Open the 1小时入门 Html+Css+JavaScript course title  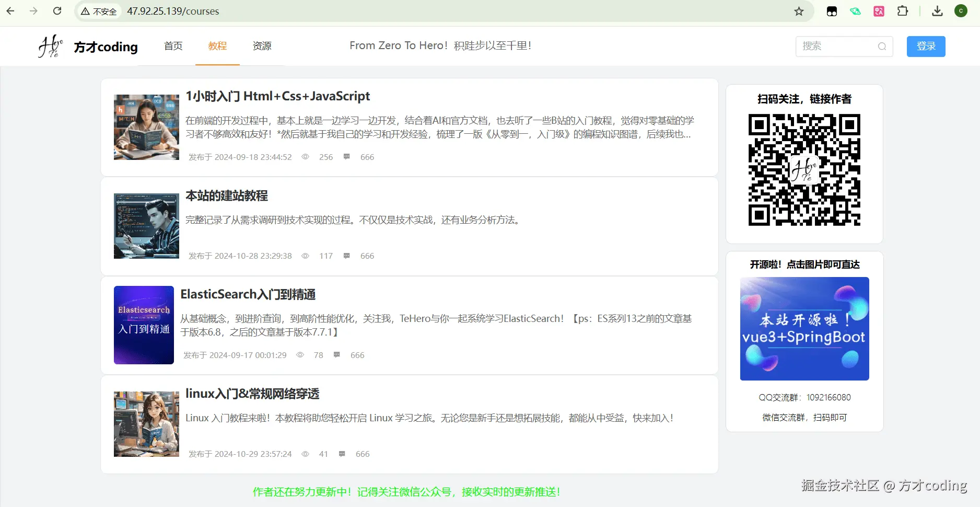[x=278, y=96]
